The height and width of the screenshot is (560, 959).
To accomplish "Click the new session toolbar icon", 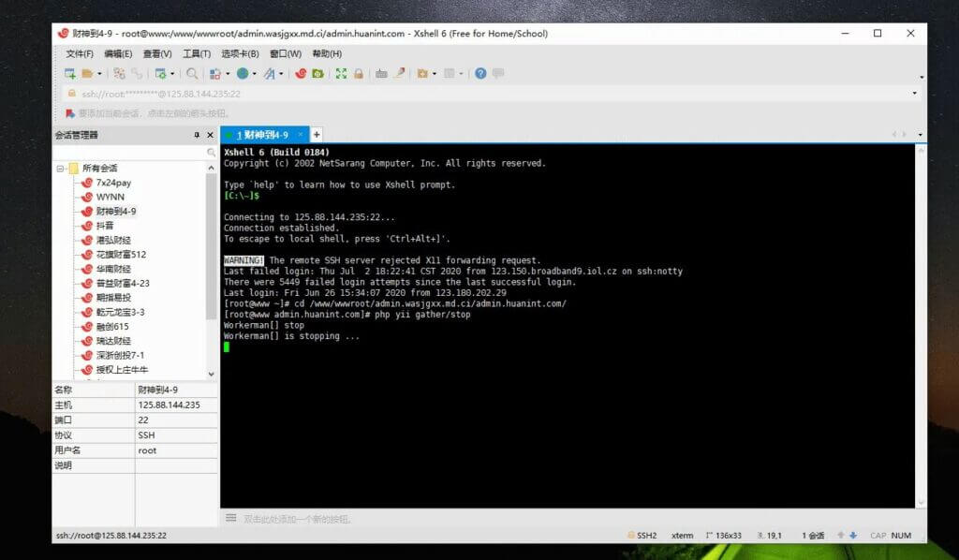I will [69, 73].
